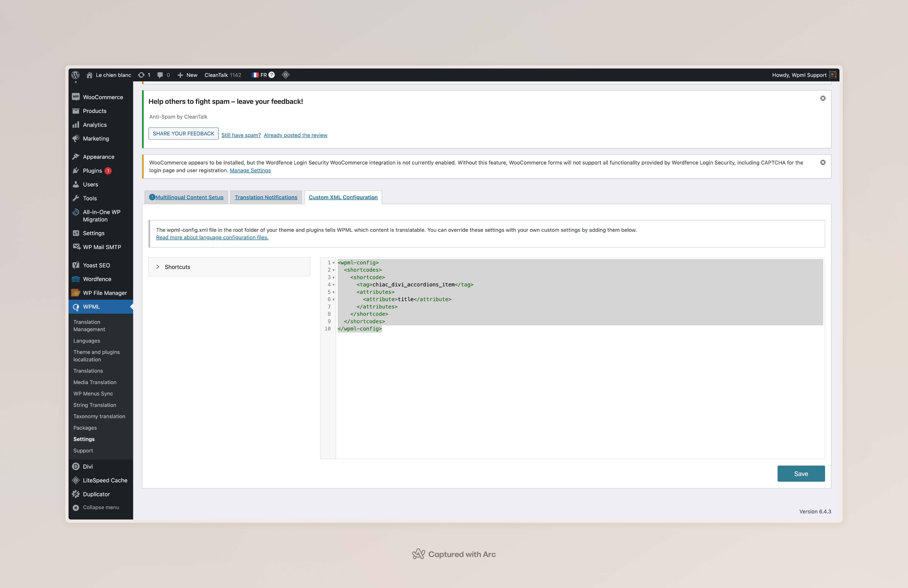Open the Manage Settings link
The width and height of the screenshot is (908, 588).
(x=250, y=170)
